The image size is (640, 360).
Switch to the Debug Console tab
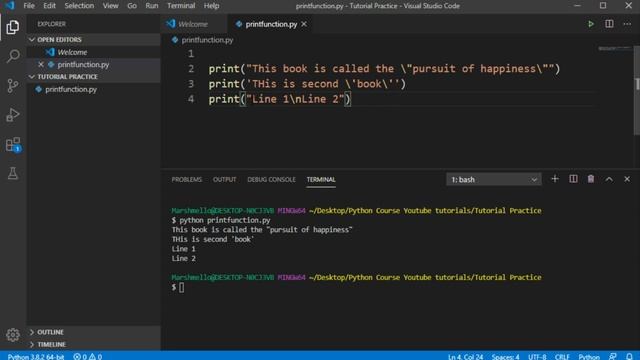tap(271, 180)
